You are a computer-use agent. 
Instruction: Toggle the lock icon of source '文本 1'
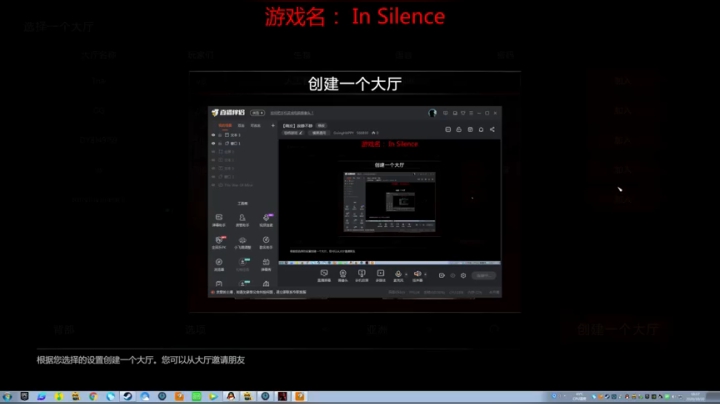[220, 135]
